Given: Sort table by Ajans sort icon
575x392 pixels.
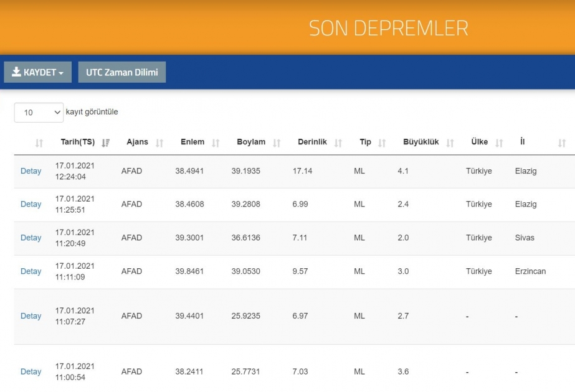Looking at the screenshot, I should [x=159, y=143].
